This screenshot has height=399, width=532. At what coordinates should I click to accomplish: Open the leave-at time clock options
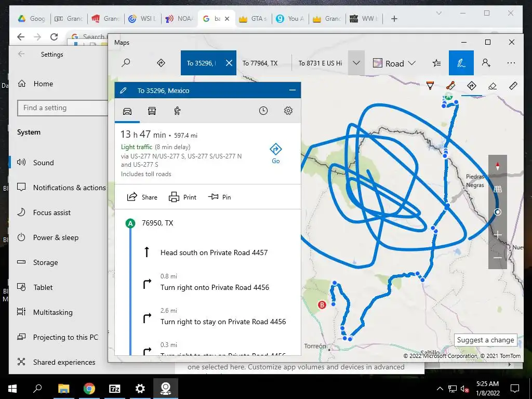(263, 111)
